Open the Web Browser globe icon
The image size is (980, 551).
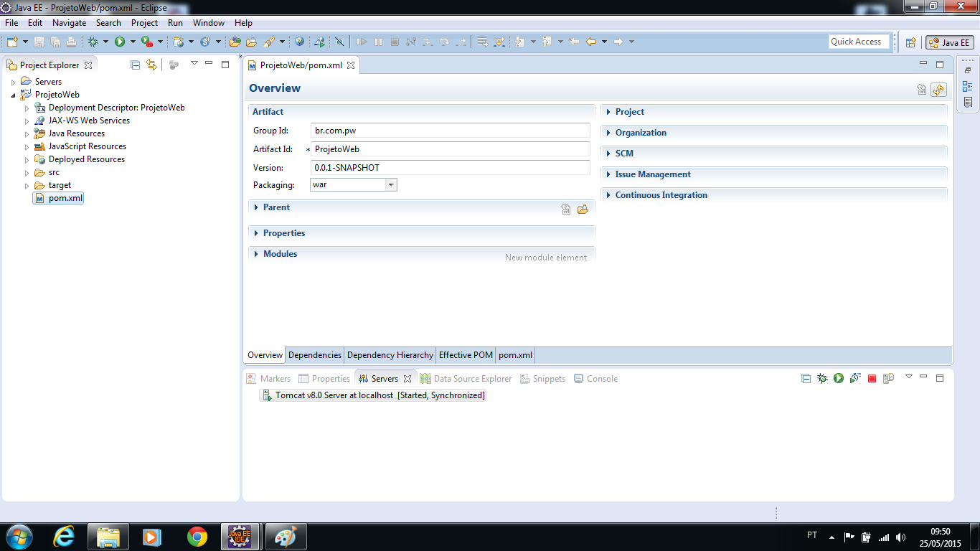299,42
